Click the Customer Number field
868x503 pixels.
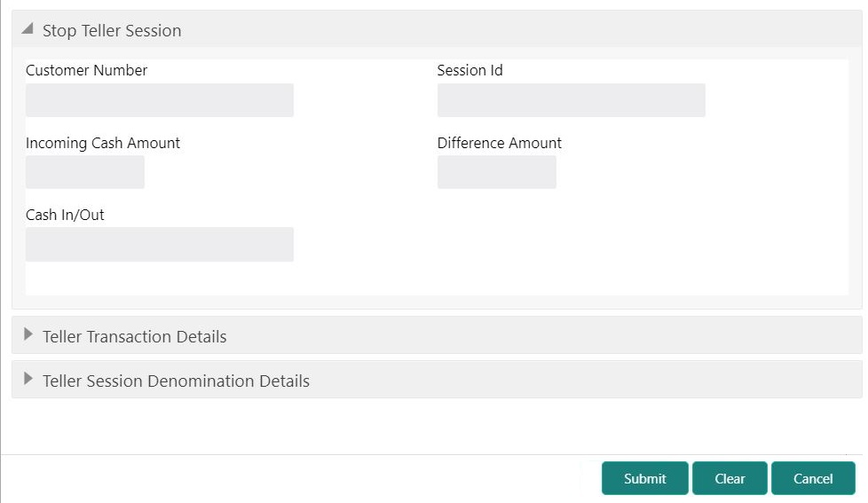click(x=160, y=100)
